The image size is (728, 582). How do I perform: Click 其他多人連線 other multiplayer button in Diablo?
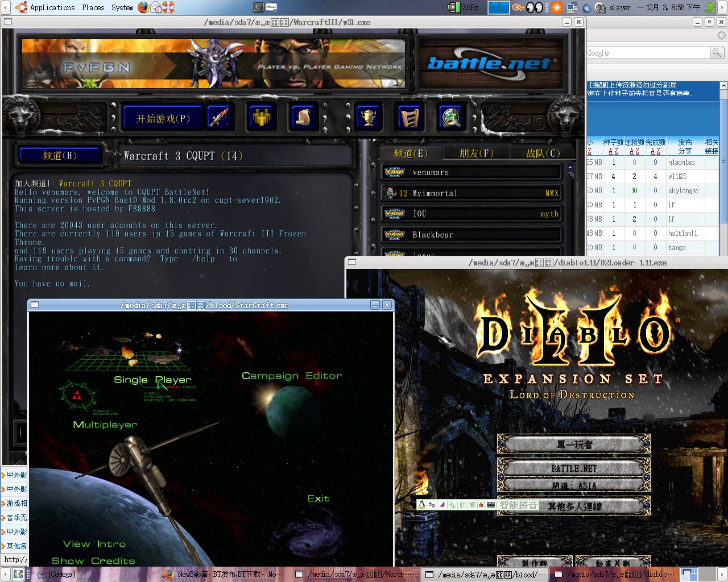click(574, 506)
